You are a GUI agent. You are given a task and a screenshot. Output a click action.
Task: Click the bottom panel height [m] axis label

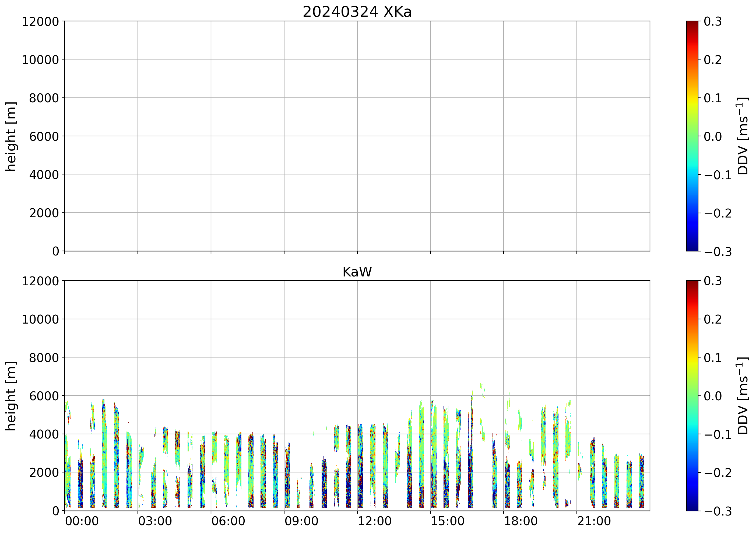(11, 396)
